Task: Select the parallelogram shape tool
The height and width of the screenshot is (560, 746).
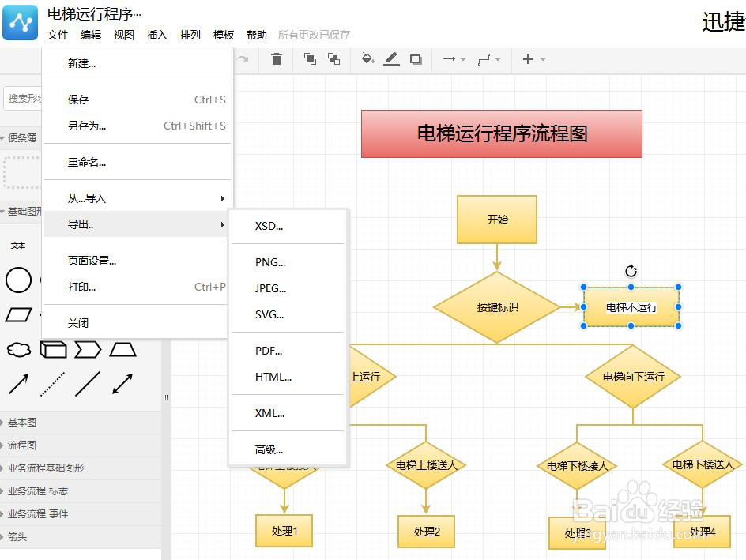Action: pyautogui.click(x=18, y=315)
